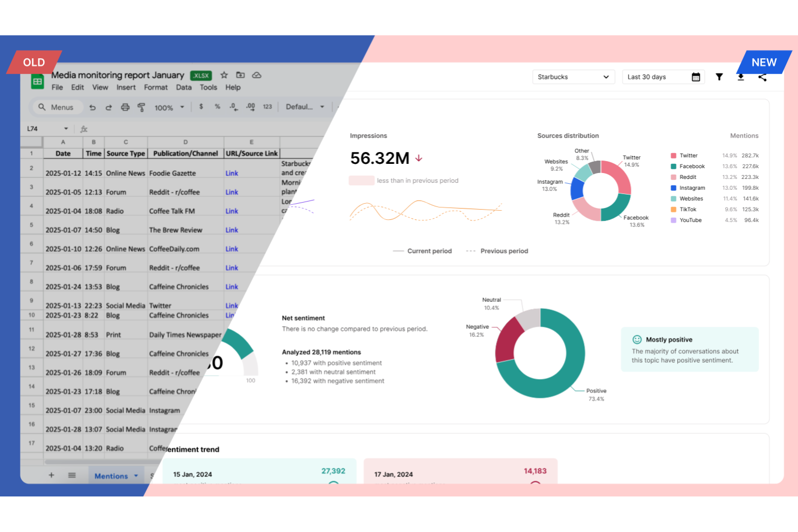798x532 pixels.
Task: Select column E header
Action: point(252,142)
